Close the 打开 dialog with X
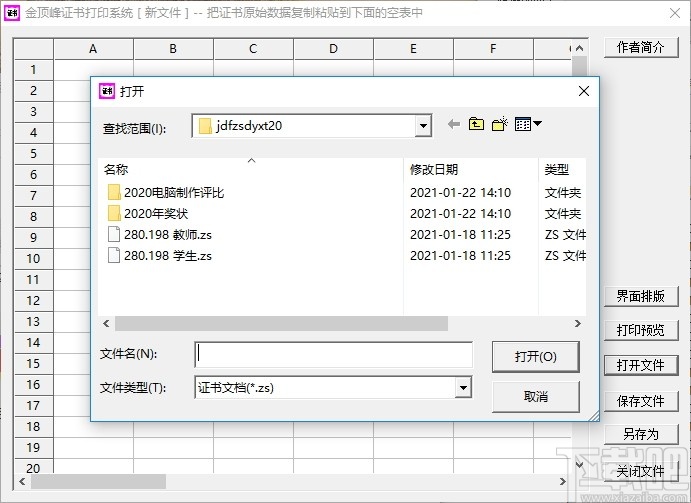This screenshot has height=503, width=691. coord(584,91)
